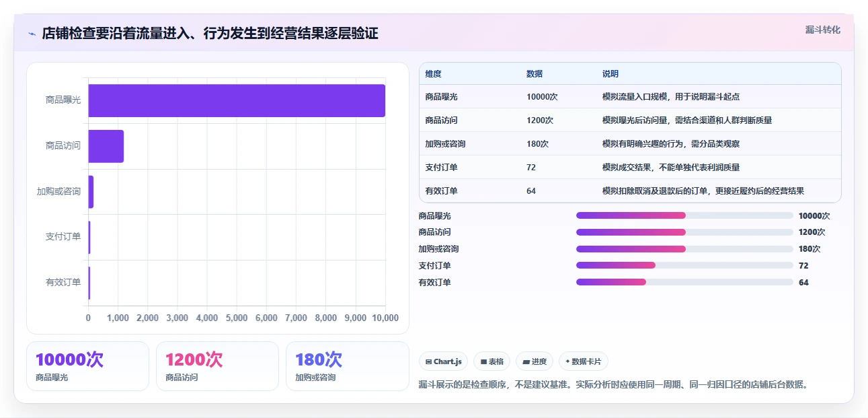Click the 商品曝光 y-axis label of the chart

coord(63,100)
